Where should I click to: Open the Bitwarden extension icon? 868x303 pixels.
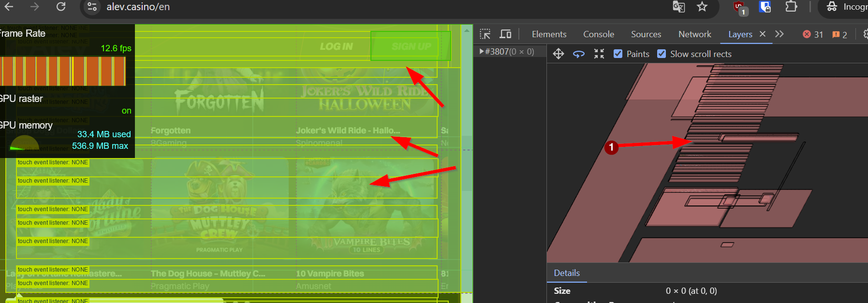click(765, 7)
